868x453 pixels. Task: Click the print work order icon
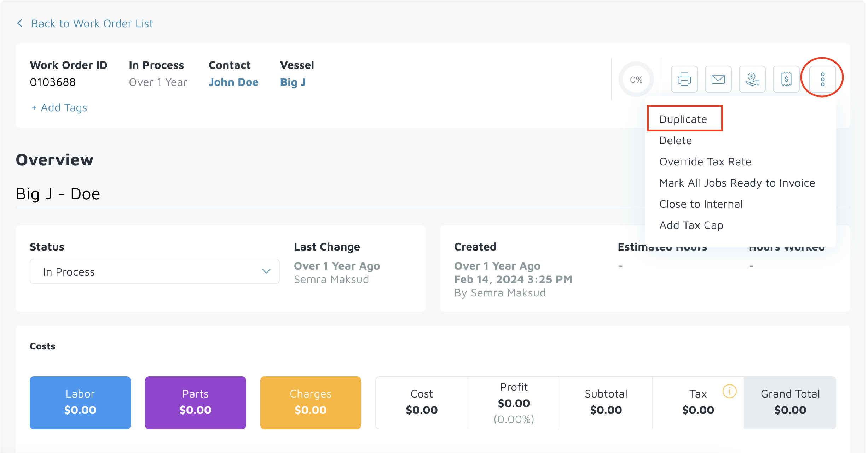(x=684, y=79)
